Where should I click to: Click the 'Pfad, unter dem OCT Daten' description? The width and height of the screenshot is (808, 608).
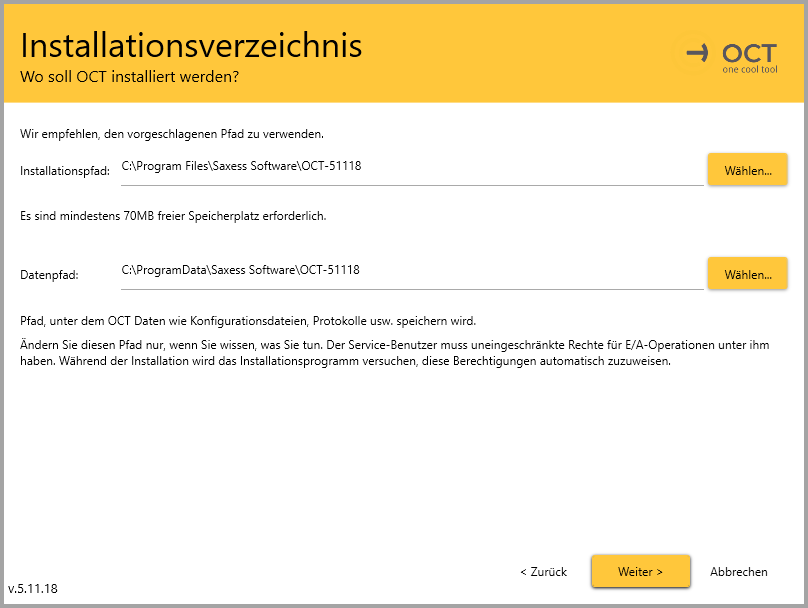coord(247,321)
